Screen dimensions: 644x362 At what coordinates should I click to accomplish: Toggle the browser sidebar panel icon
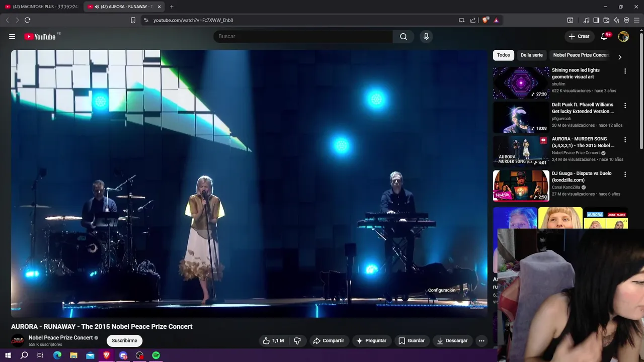596,20
